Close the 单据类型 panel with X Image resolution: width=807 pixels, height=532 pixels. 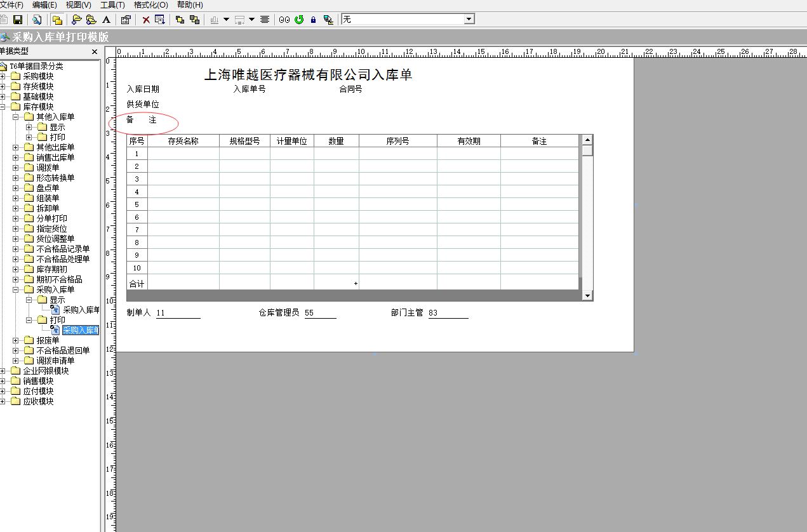(x=95, y=52)
